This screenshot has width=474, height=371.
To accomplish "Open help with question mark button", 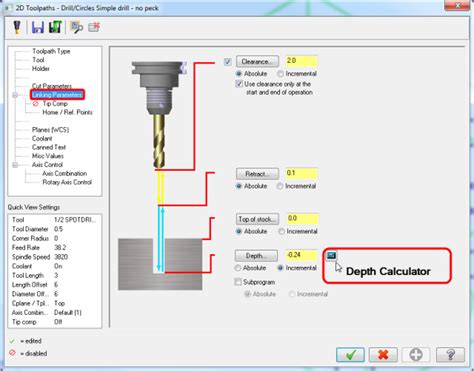I will pyautogui.click(x=450, y=355).
